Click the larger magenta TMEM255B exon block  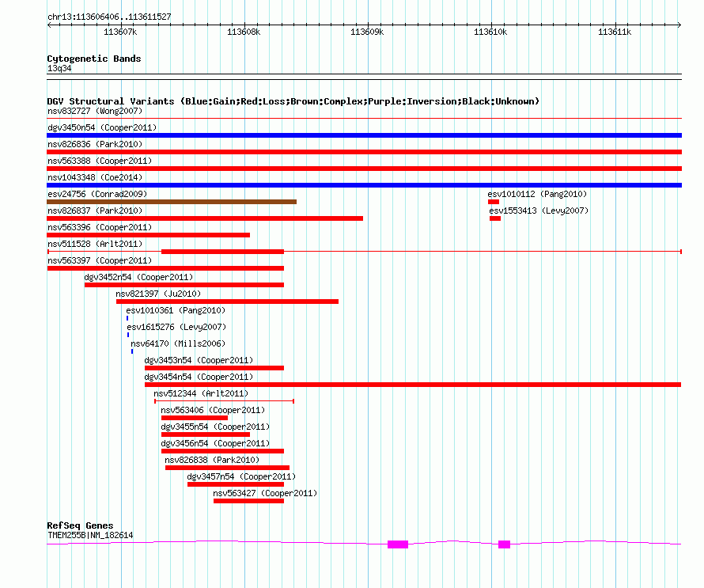coord(398,544)
